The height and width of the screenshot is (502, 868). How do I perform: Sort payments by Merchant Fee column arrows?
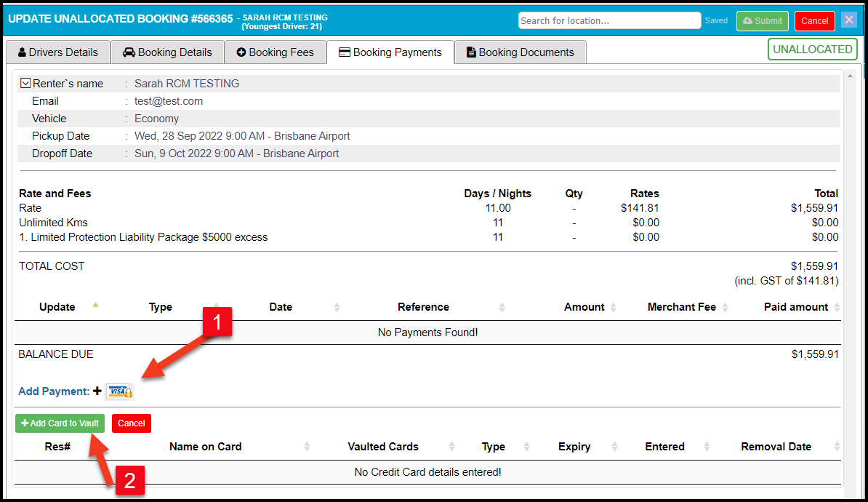[x=726, y=308]
